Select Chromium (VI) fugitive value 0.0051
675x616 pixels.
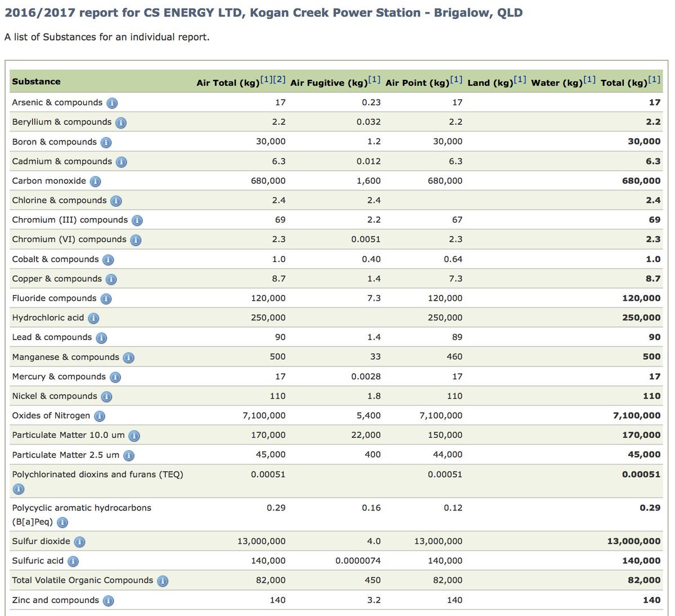[x=366, y=239]
